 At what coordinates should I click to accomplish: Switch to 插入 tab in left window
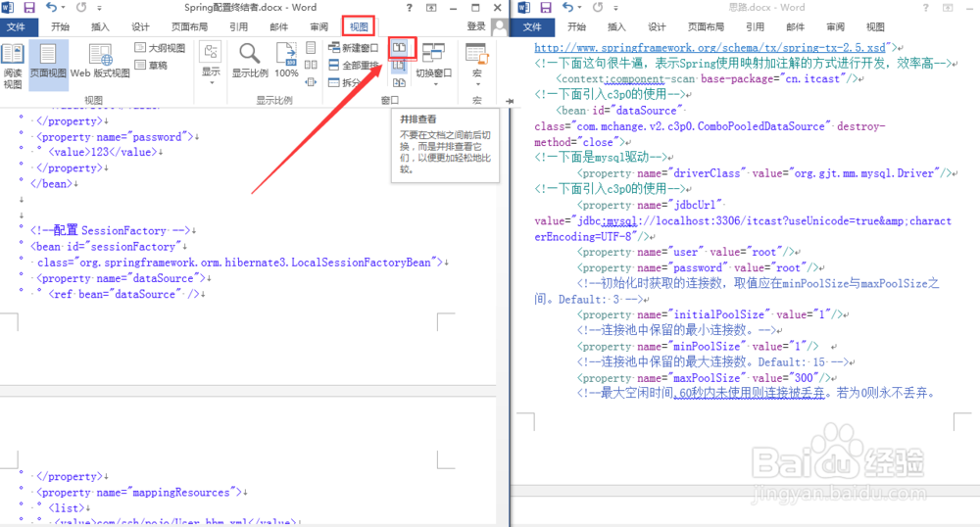[100, 26]
